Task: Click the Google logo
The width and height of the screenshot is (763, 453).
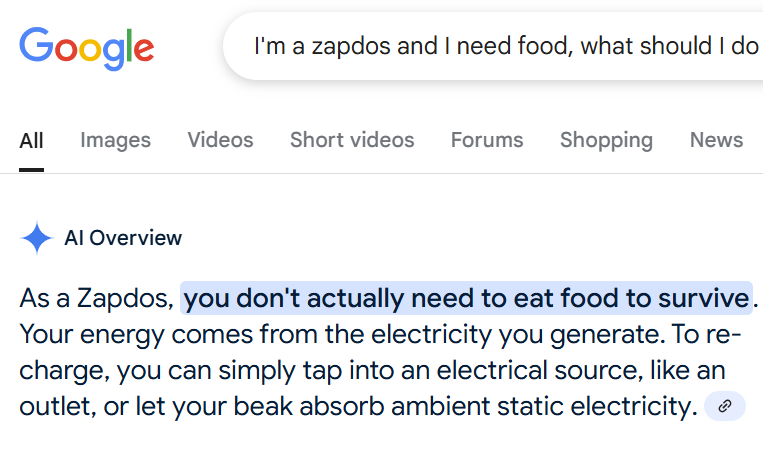Action: [86, 46]
